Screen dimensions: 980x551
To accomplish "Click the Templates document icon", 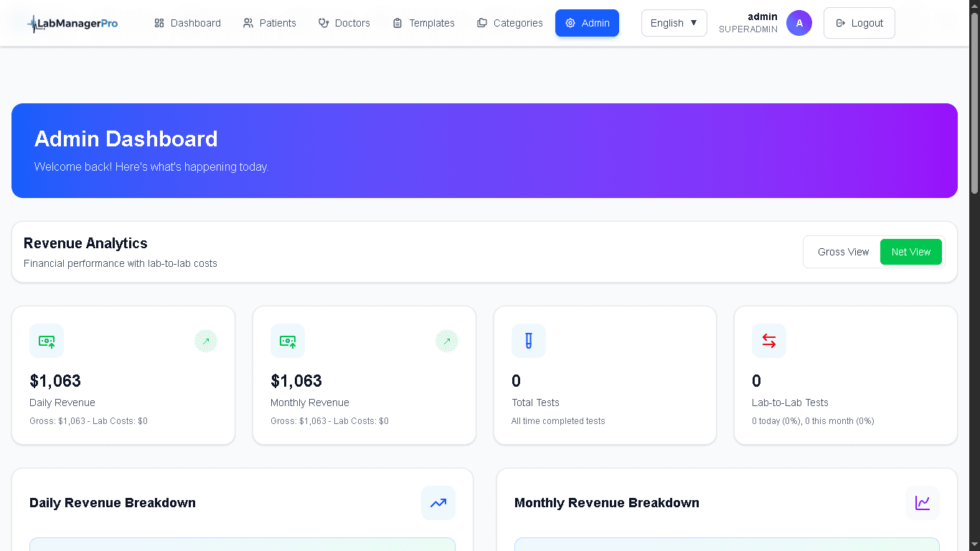I will pos(396,22).
